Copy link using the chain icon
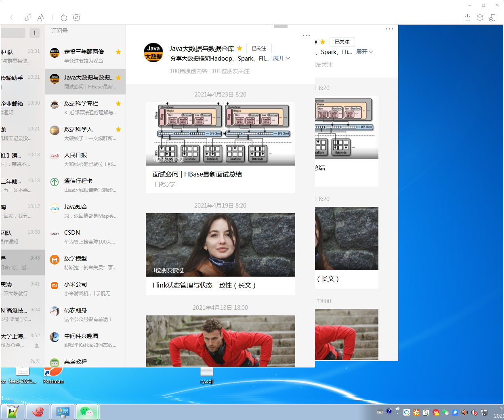Image resolution: width=504 pixels, height=420 pixels. 28,17
